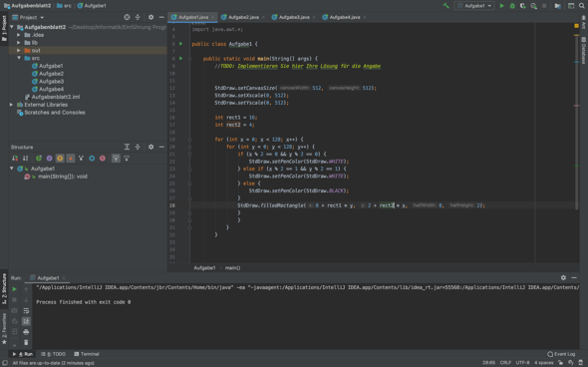Screen dimensions: 588x367
Task: Click the run gutter arrow beside class Aufgabe1
Action: (181, 44)
